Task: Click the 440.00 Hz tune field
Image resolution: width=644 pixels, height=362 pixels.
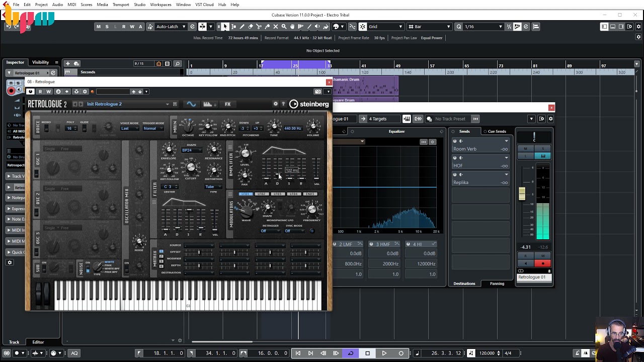Action: click(293, 128)
